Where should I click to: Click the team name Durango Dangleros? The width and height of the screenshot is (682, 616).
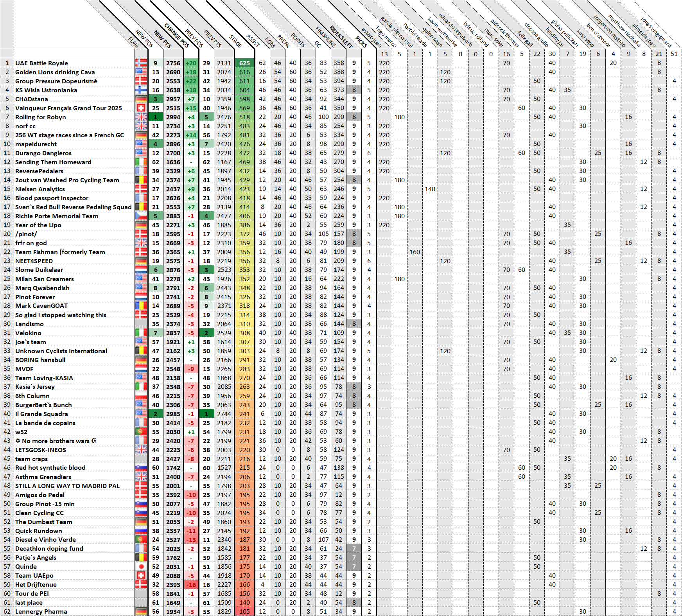[x=43, y=153]
